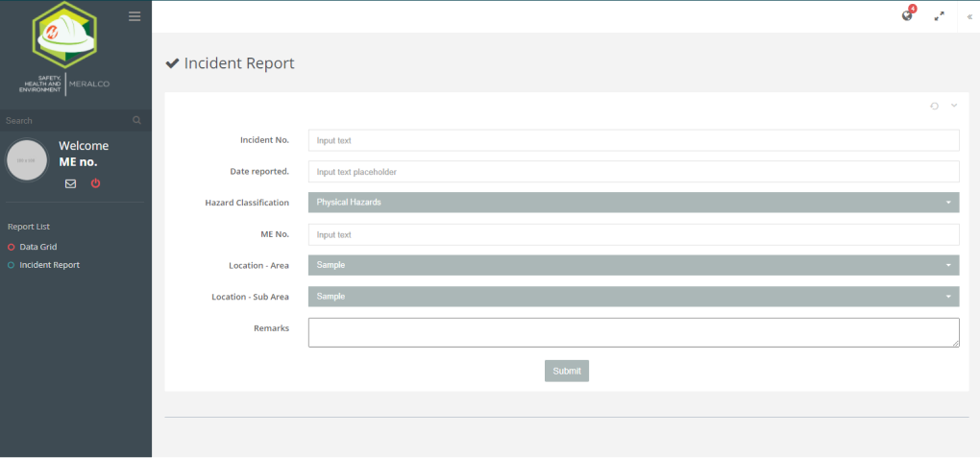Open the Location - Sub Area dropdown
This screenshot has width=980, height=458.
pos(633,297)
